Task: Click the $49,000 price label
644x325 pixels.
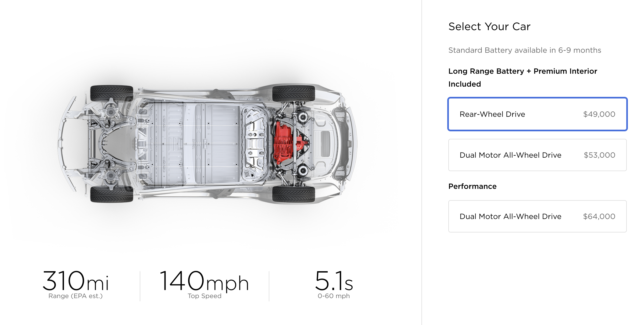Action: 599,114
